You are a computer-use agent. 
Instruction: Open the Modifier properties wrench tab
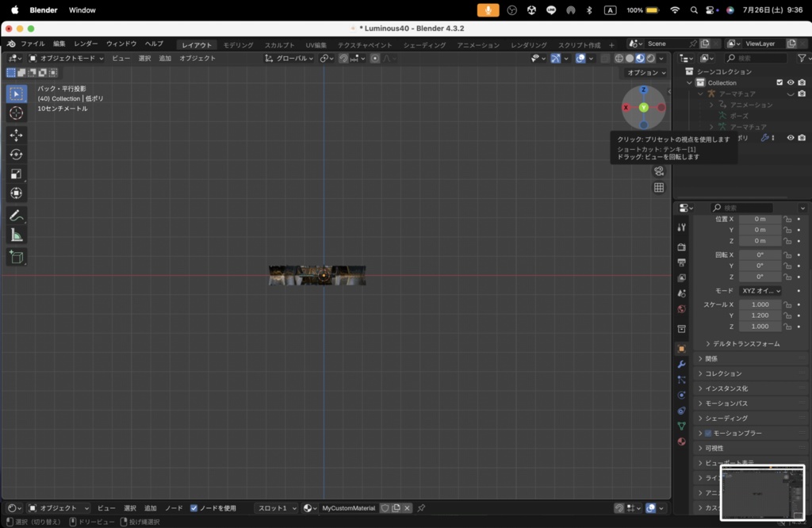tap(681, 364)
